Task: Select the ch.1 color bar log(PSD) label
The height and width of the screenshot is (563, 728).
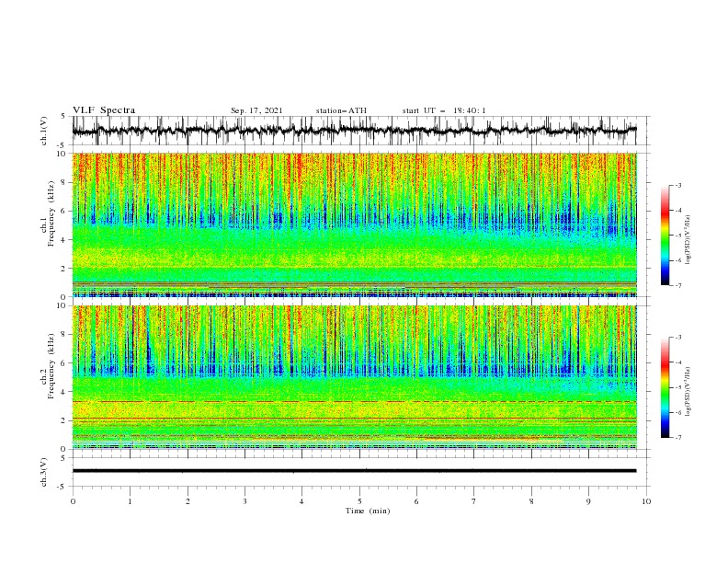Action: coord(688,240)
